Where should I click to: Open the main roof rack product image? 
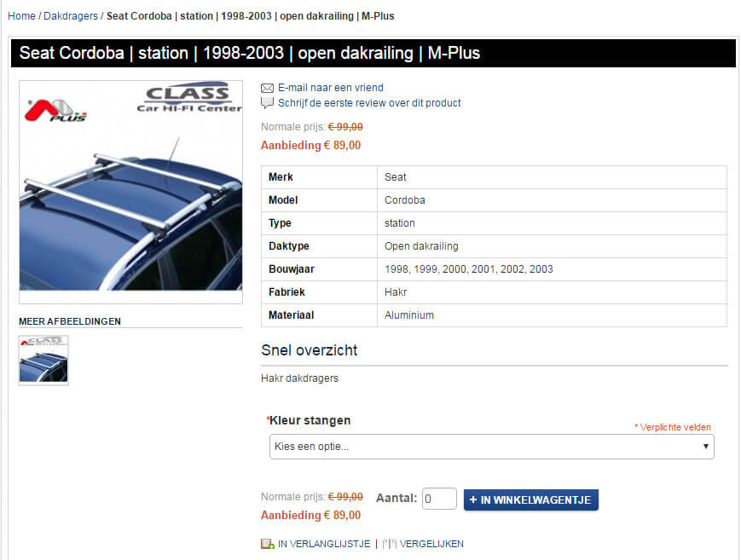(131, 192)
